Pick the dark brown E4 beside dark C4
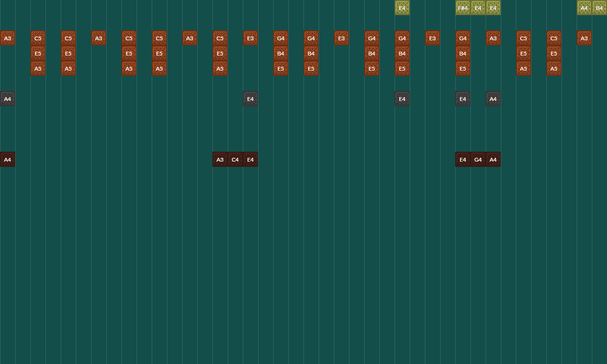This screenshot has width=607, height=364. click(x=250, y=159)
